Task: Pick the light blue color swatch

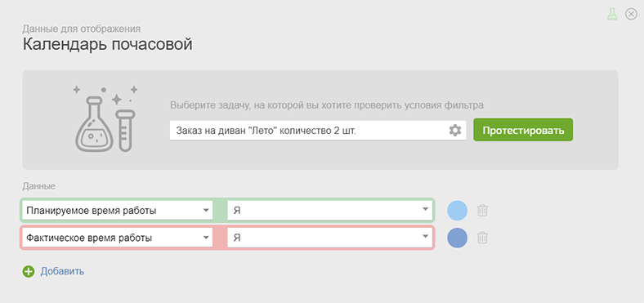Action: [x=457, y=211]
